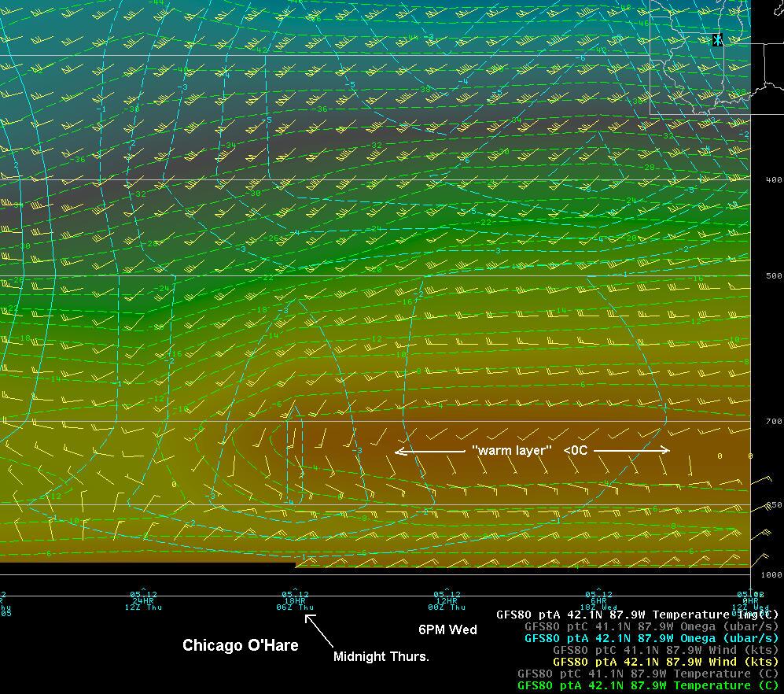The width and height of the screenshot is (784, 694).
Task: Toggle the gray GFS80 ptC Omega legend entry
Action: (652, 626)
